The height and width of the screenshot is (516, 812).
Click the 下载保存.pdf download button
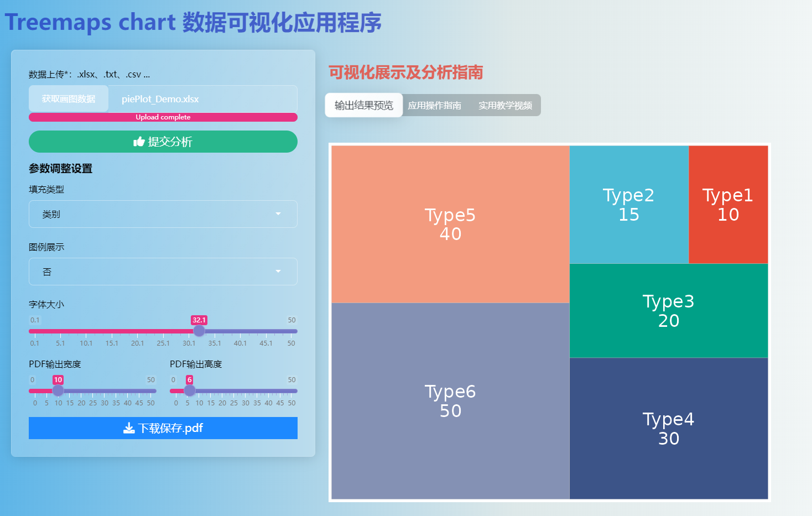[163, 428]
